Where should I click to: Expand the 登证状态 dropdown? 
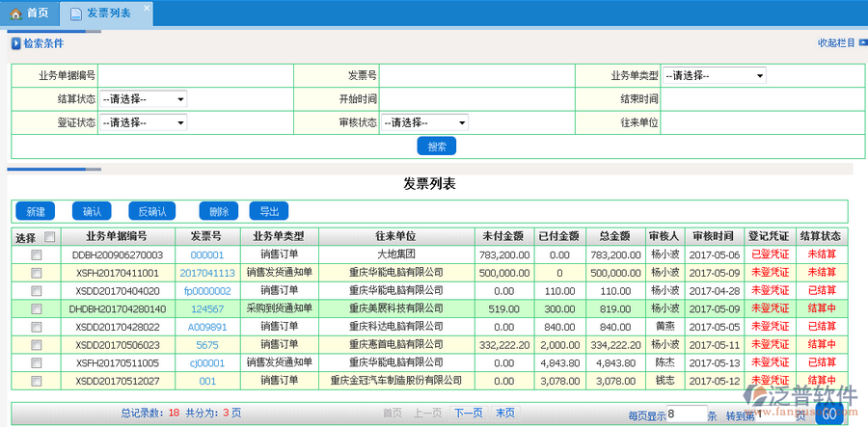coord(143,122)
